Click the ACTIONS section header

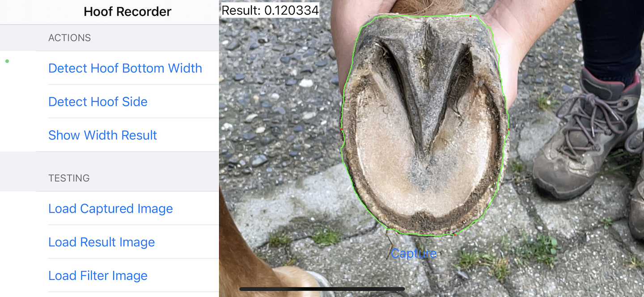(x=69, y=38)
